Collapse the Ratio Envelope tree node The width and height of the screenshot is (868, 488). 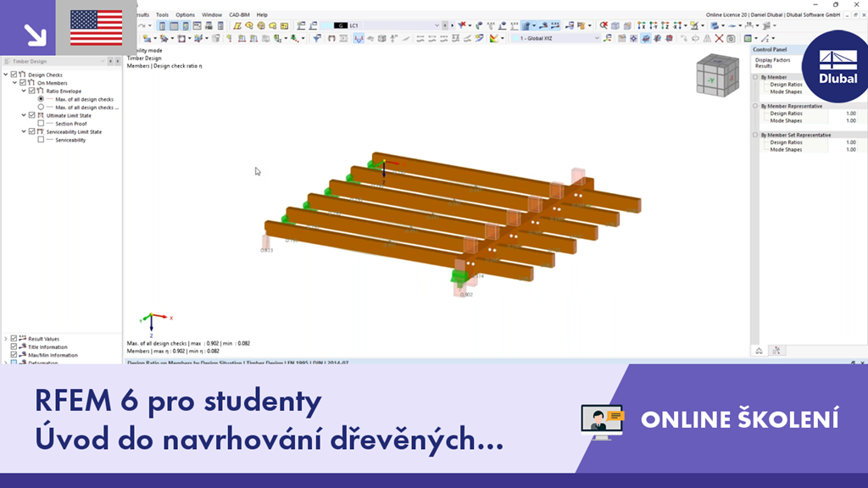point(24,91)
